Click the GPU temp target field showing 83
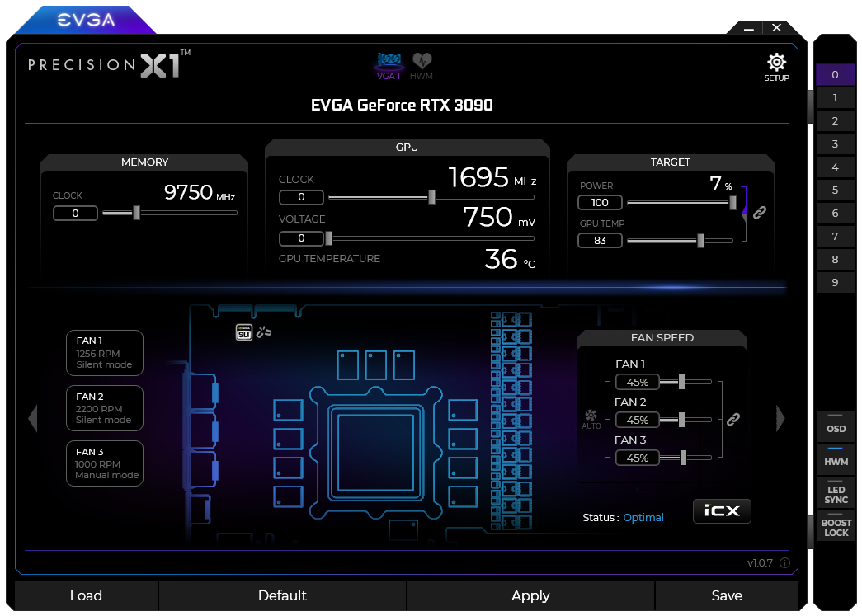The height and width of the screenshot is (616, 862). point(600,241)
